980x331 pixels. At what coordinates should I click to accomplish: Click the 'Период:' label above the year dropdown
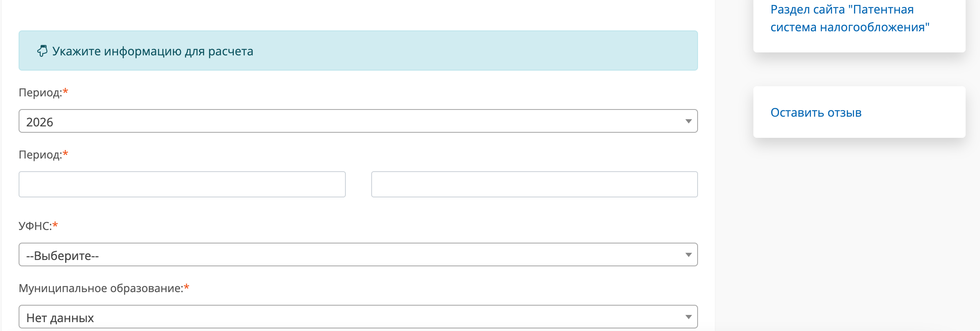[40, 93]
